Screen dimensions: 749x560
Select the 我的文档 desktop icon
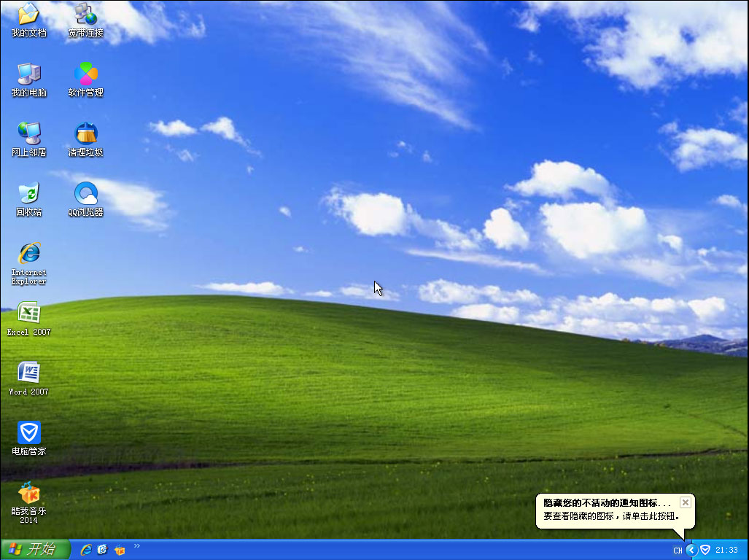click(28, 19)
